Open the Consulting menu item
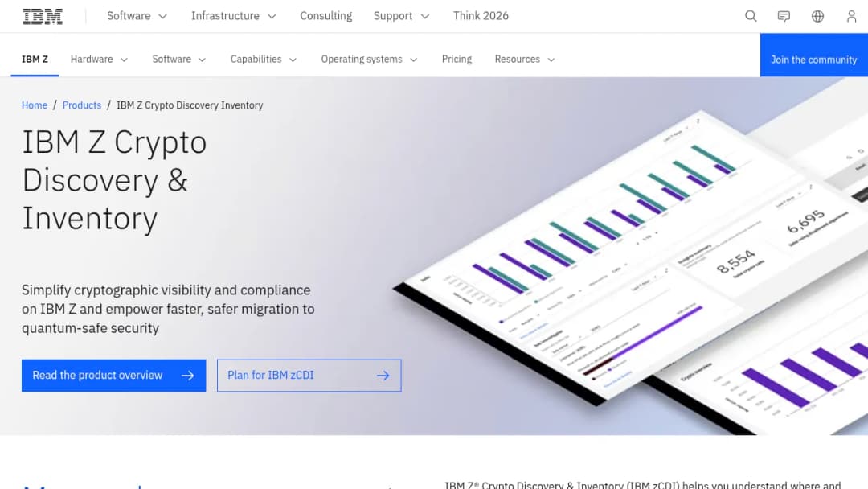The width and height of the screenshot is (868, 489). (x=326, y=16)
